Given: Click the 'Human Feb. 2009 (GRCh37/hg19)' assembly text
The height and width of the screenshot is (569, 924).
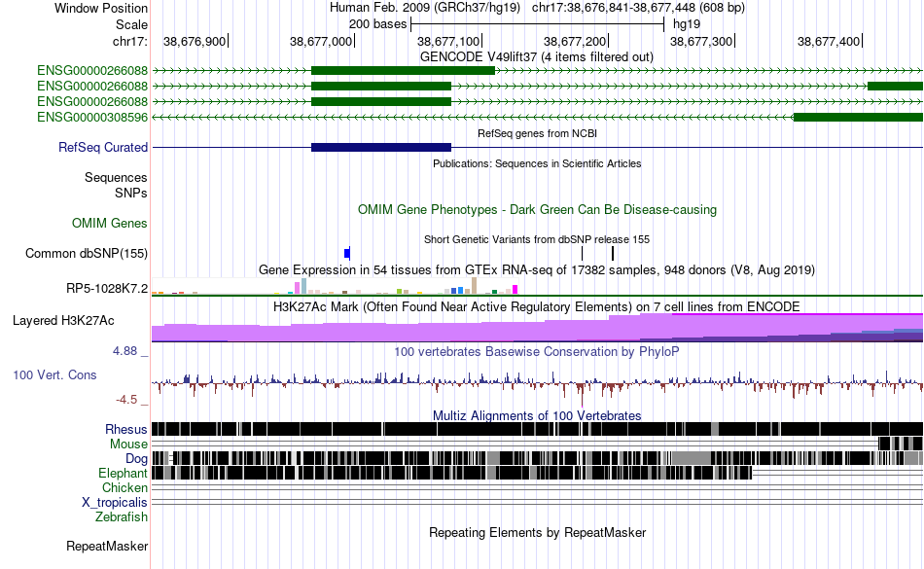Looking at the screenshot, I should click(x=425, y=8).
